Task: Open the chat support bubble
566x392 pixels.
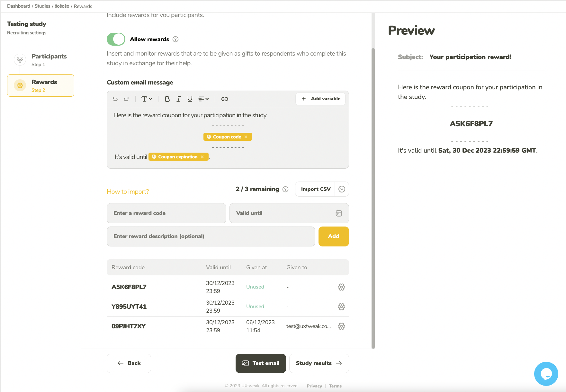Action: pyautogui.click(x=546, y=374)
